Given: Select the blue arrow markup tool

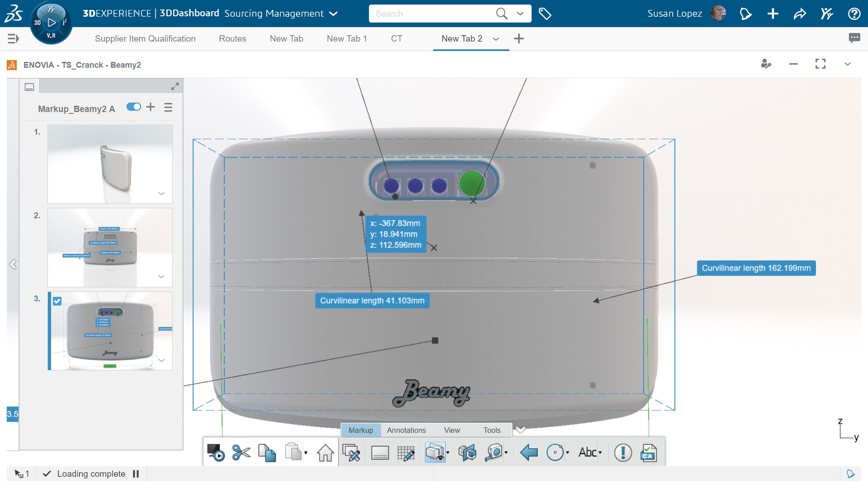Looking at the screenshot, I should point(528,452).
